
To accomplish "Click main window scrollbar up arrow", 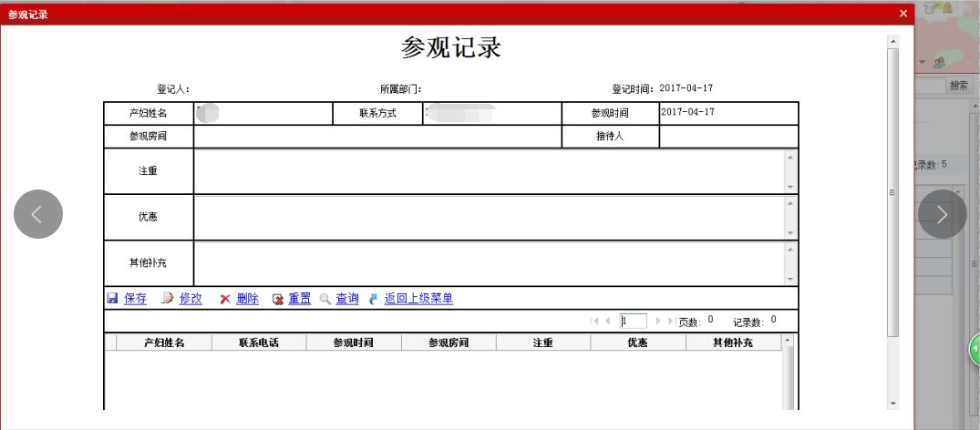I will point(893,41).
